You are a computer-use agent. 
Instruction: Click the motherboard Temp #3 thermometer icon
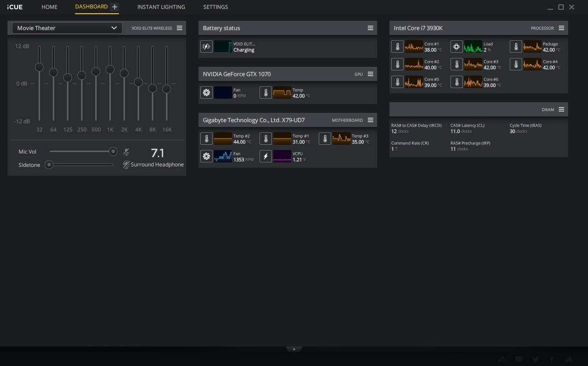click(x=325, y=139)
